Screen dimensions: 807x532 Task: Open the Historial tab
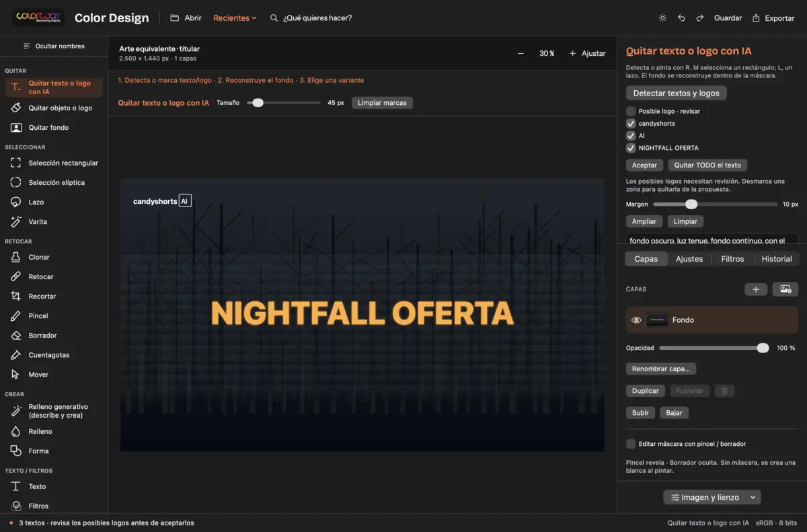[x=777, y=259]
